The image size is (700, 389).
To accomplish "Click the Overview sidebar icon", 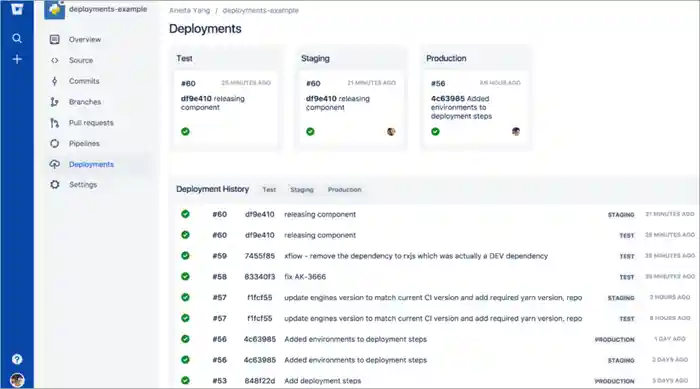I will 54,39.
